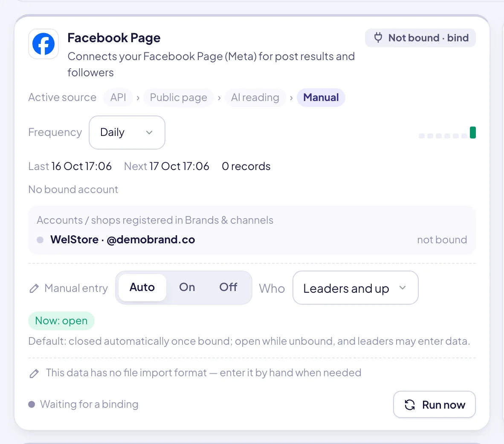This screenshot has width=504, height=444.
Task: Switch Manual entry to On
Action: pos(187,287)
